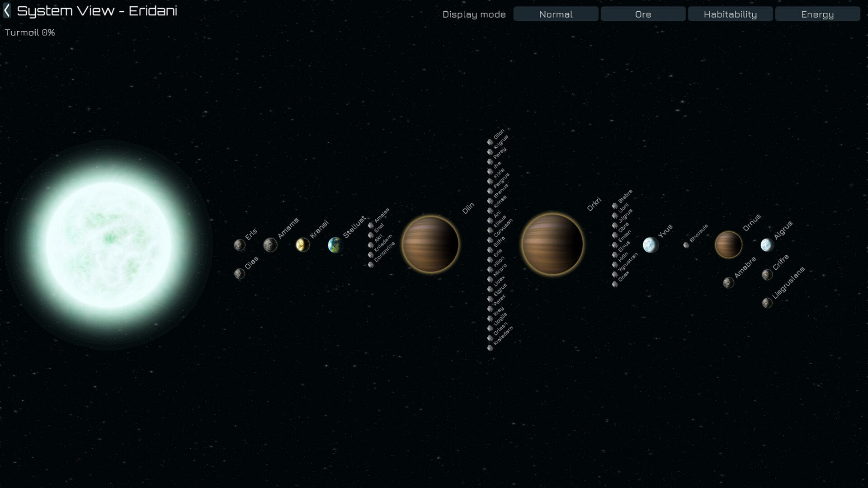Click the back arrow to leave System View
The image size is (868, 488).
coord(7,10)
